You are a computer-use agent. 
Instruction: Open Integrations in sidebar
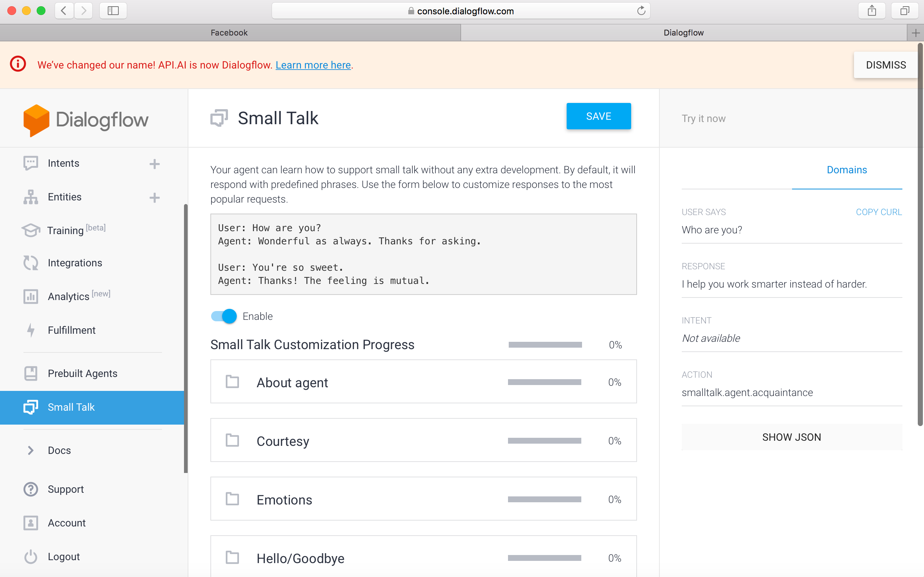(x=75, y=263)
